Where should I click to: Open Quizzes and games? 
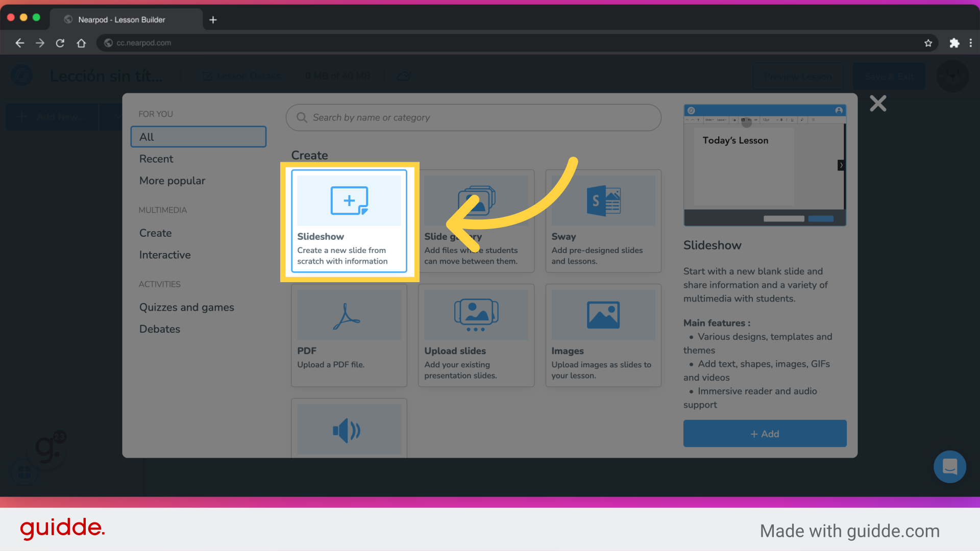[x=187, y=307]
